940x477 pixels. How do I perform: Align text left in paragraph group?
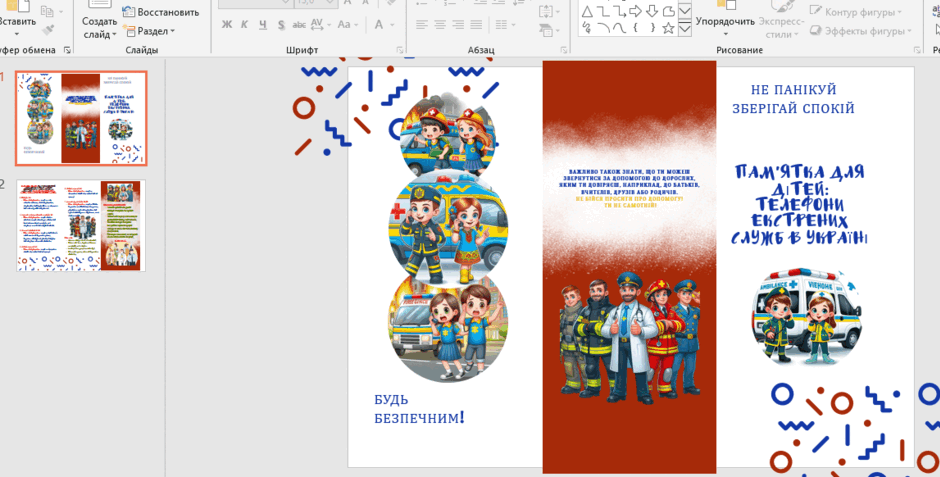click(422, 25)
